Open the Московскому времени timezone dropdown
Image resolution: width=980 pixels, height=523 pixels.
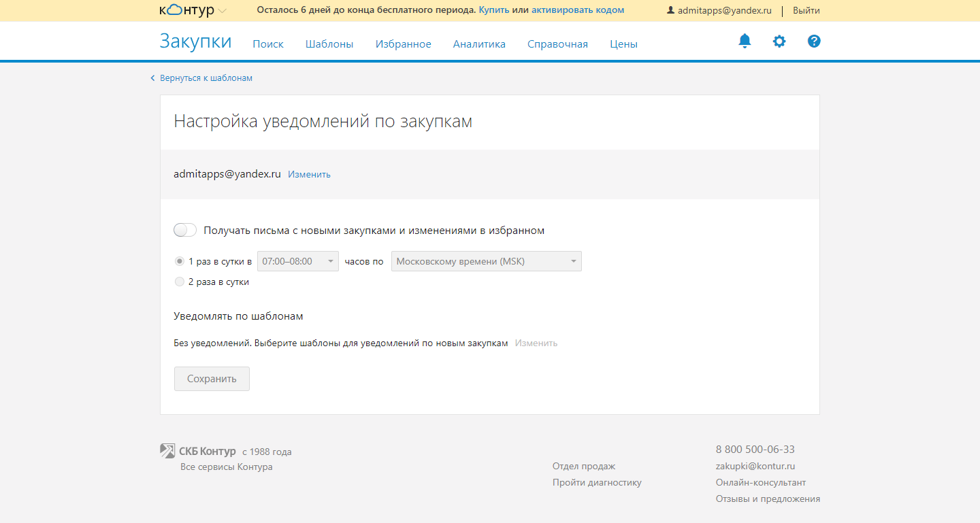click(x=486, y=261)
